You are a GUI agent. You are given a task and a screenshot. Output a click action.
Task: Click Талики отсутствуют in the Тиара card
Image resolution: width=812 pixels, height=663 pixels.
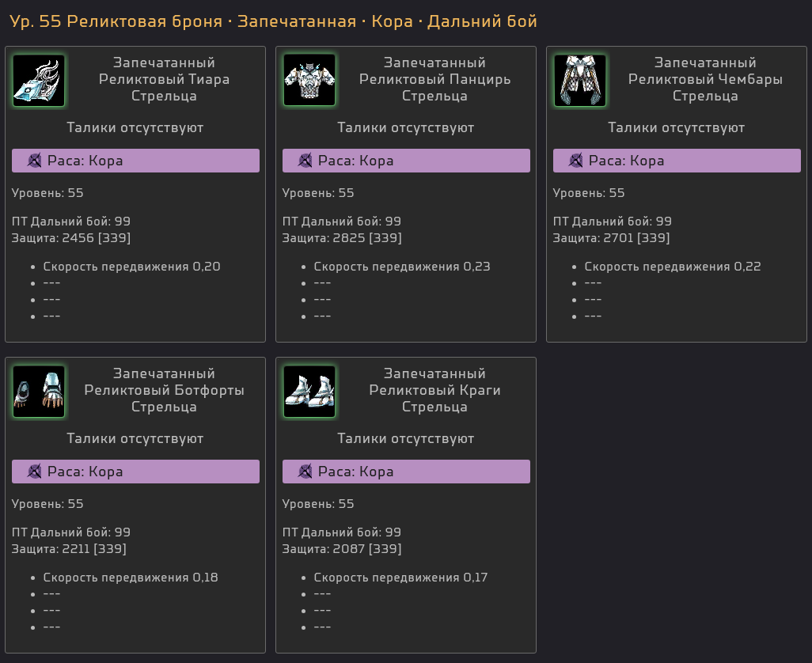[x=135, y=128]
